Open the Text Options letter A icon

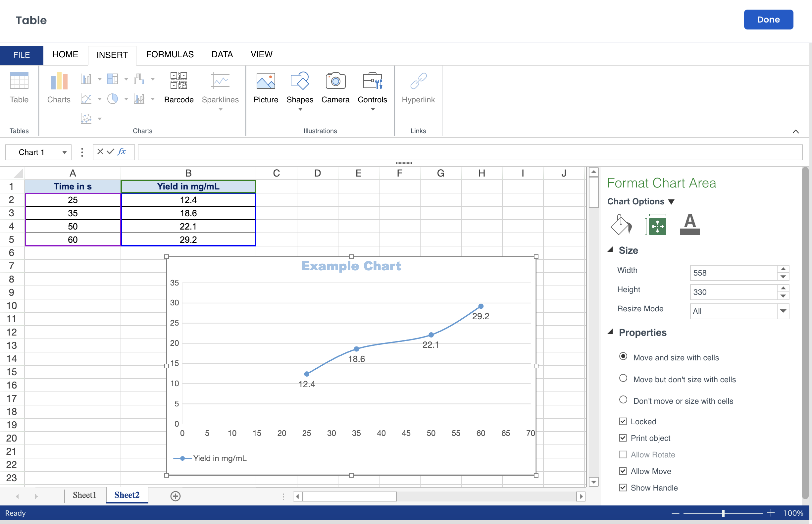(x=689, y=225)
